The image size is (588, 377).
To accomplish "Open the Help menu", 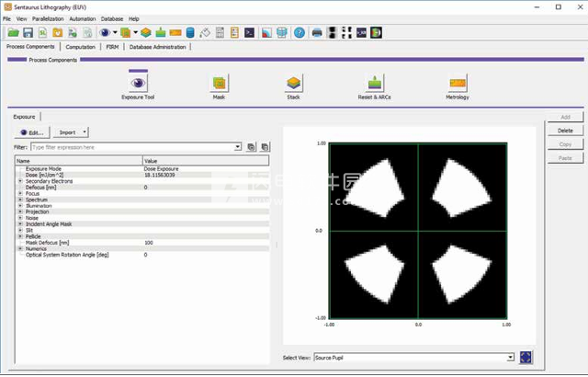I will point(134,18).
